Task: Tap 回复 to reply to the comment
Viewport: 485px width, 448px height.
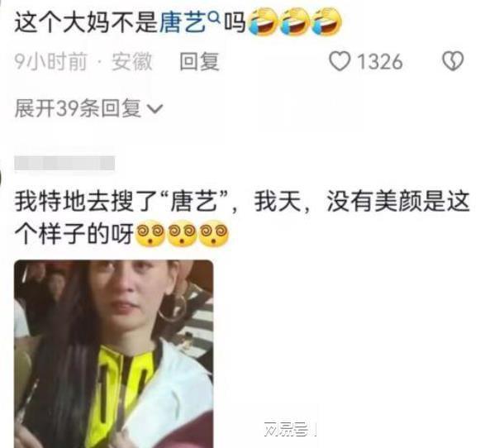Action: (x=200, y=61)
